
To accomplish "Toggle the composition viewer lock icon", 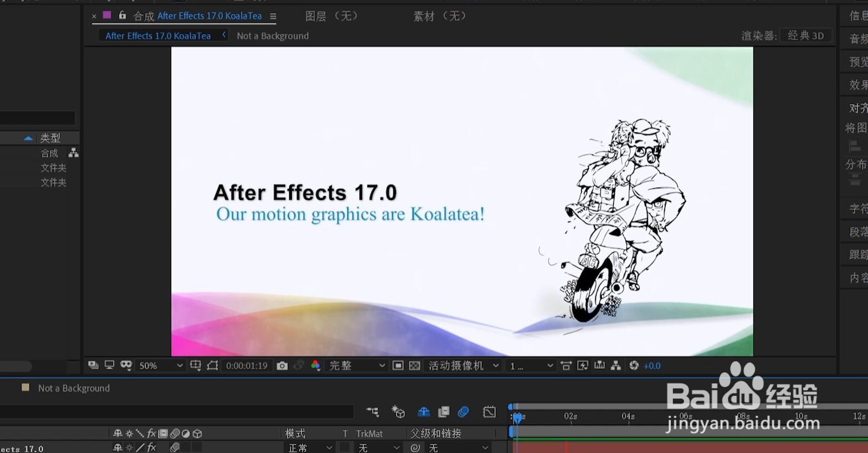I will [x=122, y=16].
